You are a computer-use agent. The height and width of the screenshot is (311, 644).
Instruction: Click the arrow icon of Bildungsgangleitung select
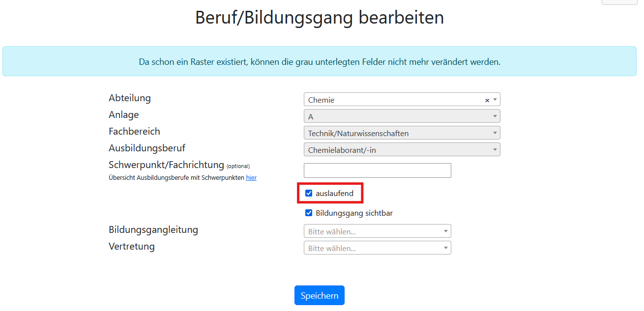click(x=446, y=231)
